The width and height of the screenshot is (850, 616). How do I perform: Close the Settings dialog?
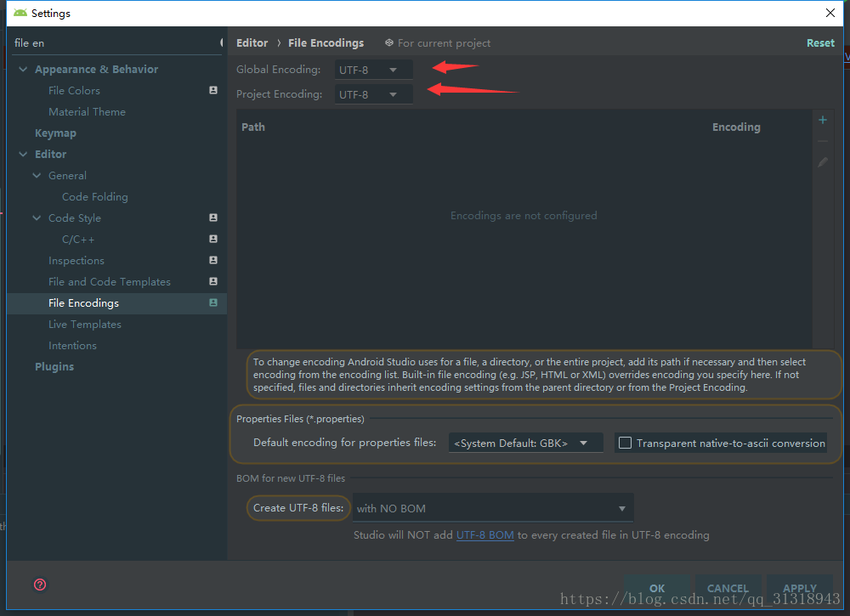[x=830, y=13]
